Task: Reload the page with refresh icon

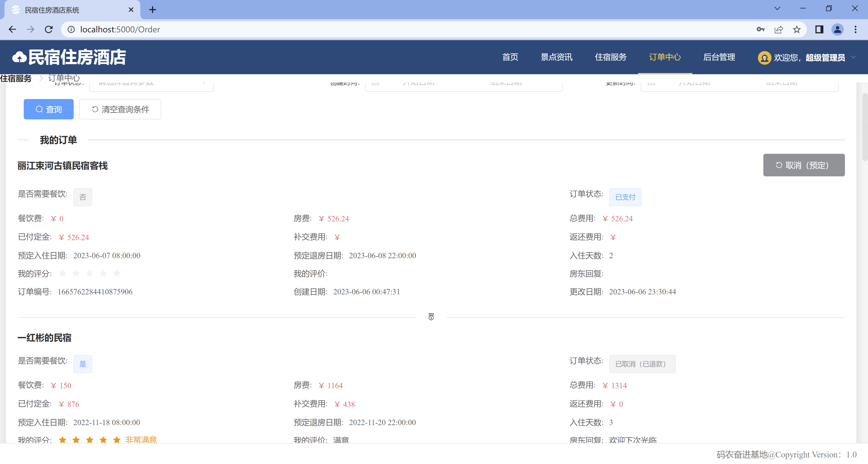Action: click(49, 29)
